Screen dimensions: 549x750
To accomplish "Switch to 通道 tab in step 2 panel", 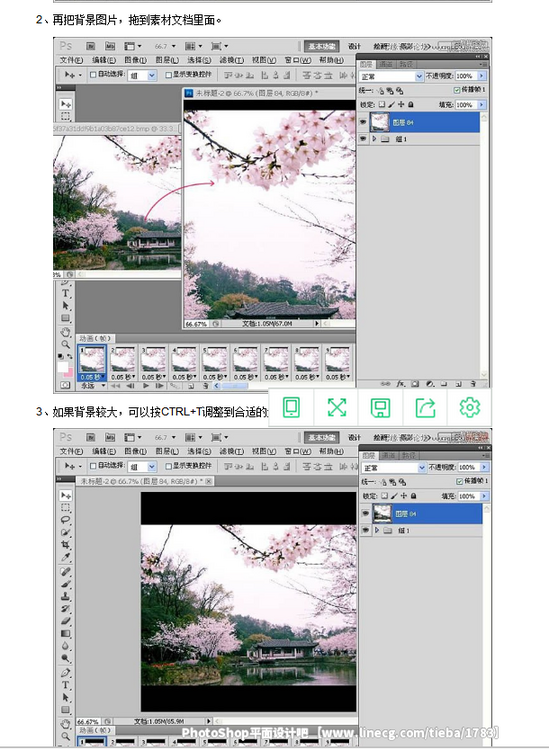I will (x=386, y=64).
